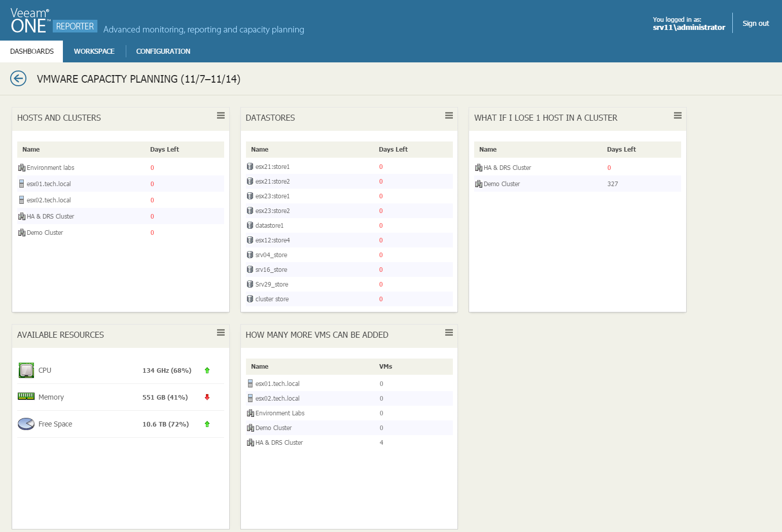The width and height of the screenshot is (782, 532).
Task: Click the Demo Cluster icon in What If panel
Action: point(479,184)
